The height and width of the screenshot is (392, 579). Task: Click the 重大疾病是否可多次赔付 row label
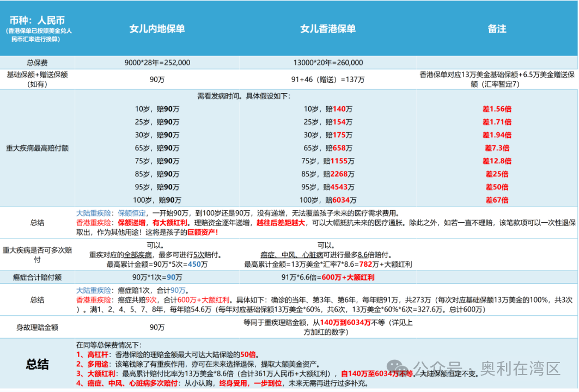pos(37,254)
